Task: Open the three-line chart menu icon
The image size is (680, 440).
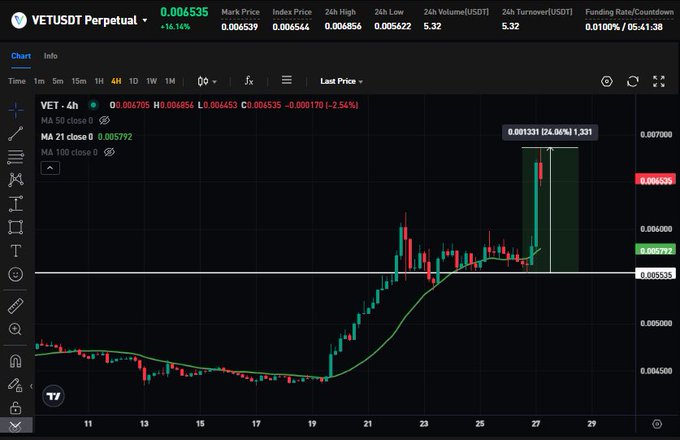Action: (287, 80)
